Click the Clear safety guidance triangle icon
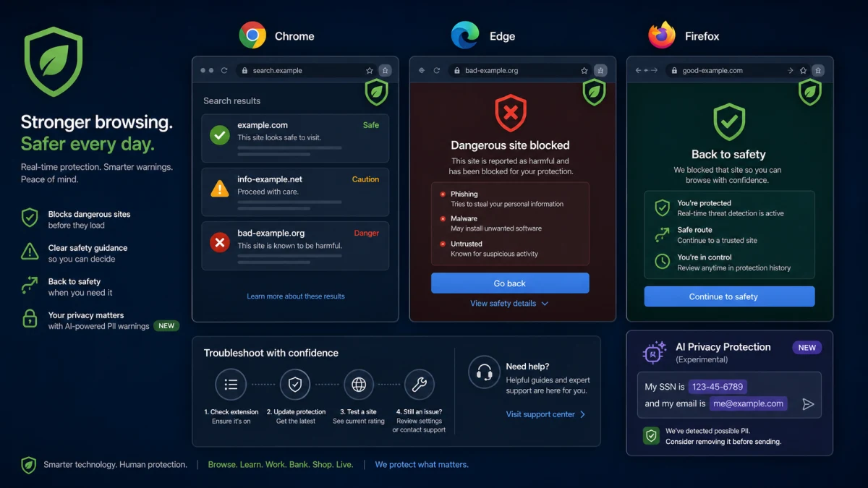 point(30,252)
